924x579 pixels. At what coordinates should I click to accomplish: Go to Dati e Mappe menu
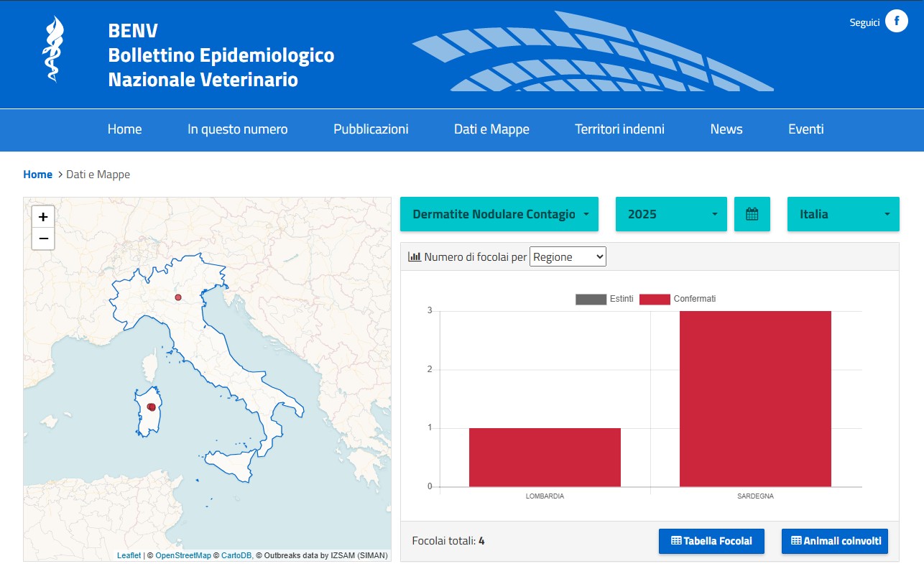491,129
